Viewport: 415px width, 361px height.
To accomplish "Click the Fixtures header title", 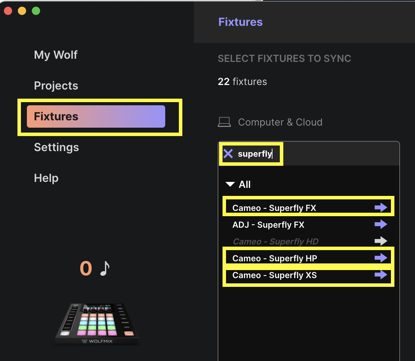I will click(x=240, y=22).
